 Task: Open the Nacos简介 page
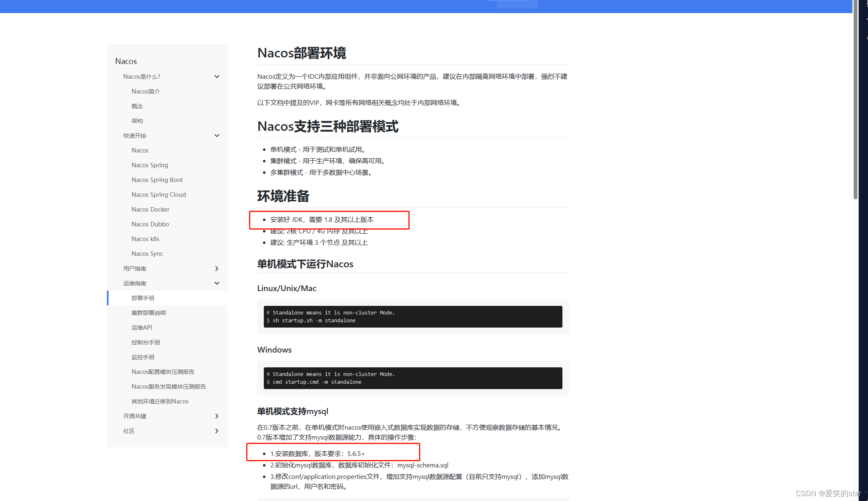click(x=145, y=91)
